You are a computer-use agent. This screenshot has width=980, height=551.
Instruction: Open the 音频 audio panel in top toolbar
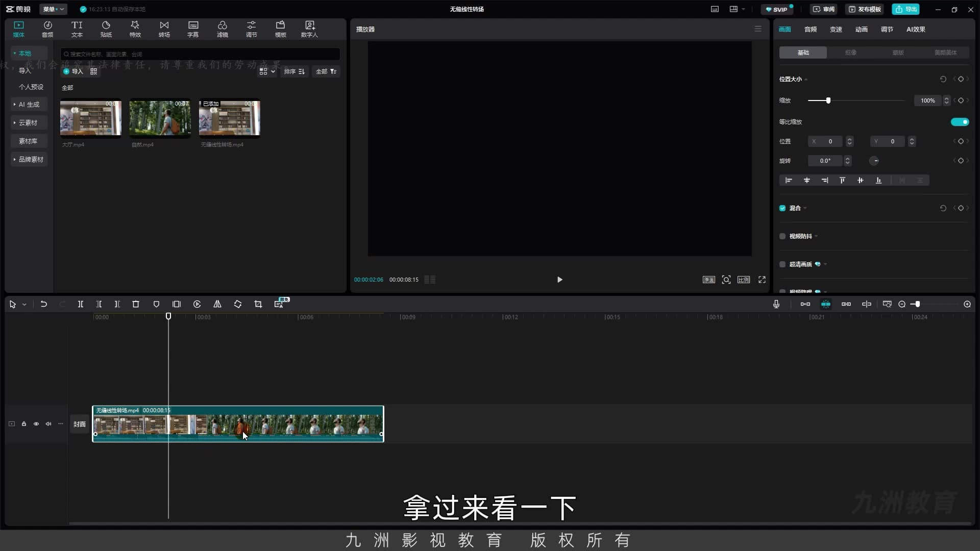point(47,29)
